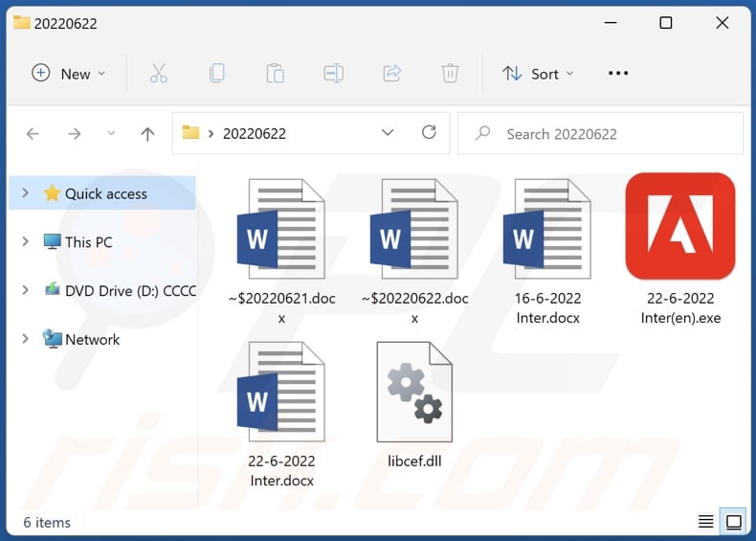Maximize the 20220622 window
This screenshot has height=541, width=756.
tap(666, 23)
